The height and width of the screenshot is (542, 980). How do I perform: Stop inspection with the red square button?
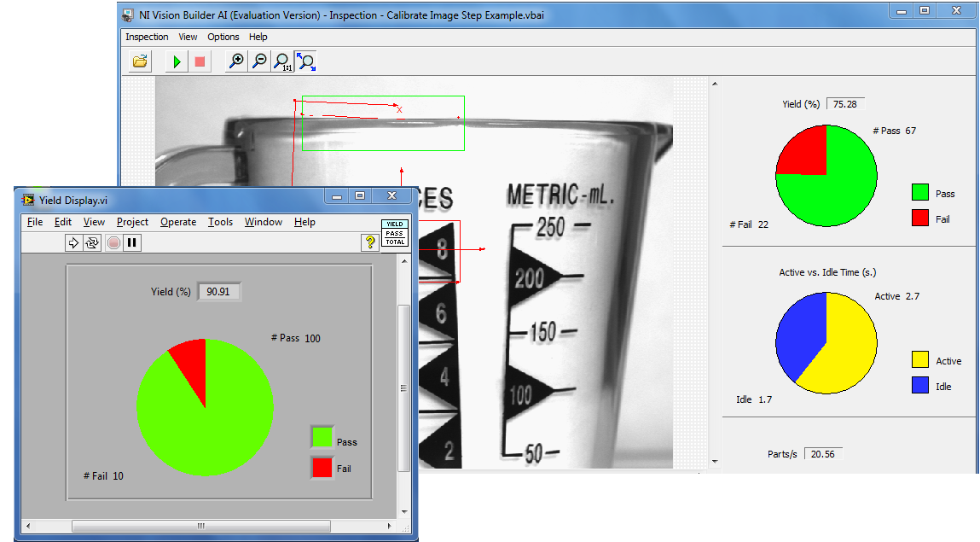[x=200, y=61]
